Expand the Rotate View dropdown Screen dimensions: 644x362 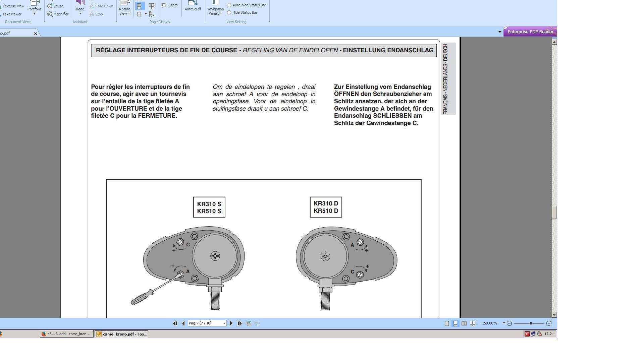tap(124, 11)
